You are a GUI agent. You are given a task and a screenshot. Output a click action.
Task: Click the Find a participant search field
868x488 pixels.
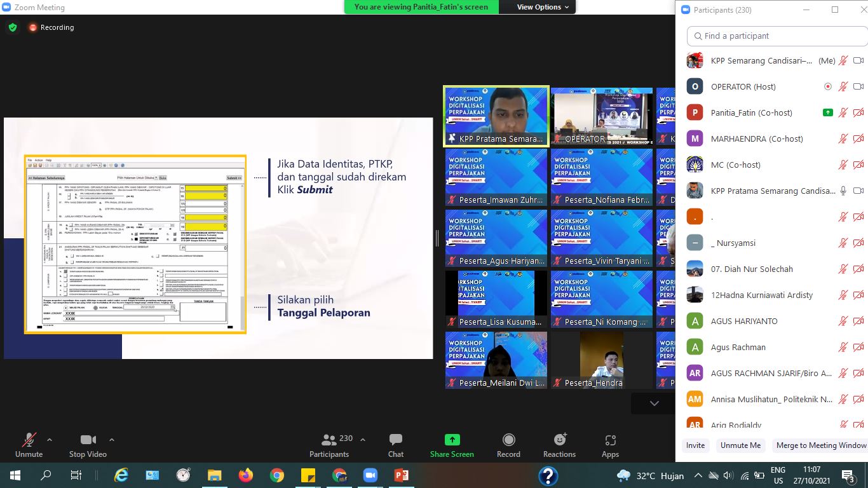775,36
